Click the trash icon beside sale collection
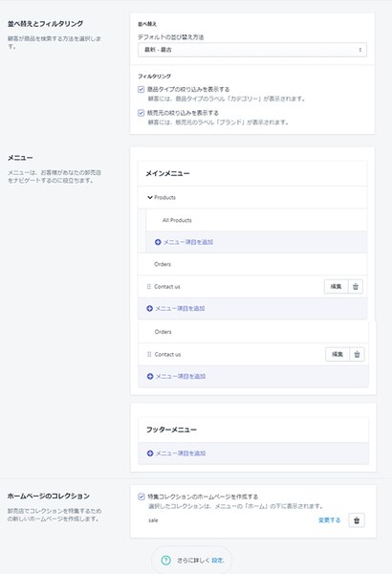 point(357,520)
